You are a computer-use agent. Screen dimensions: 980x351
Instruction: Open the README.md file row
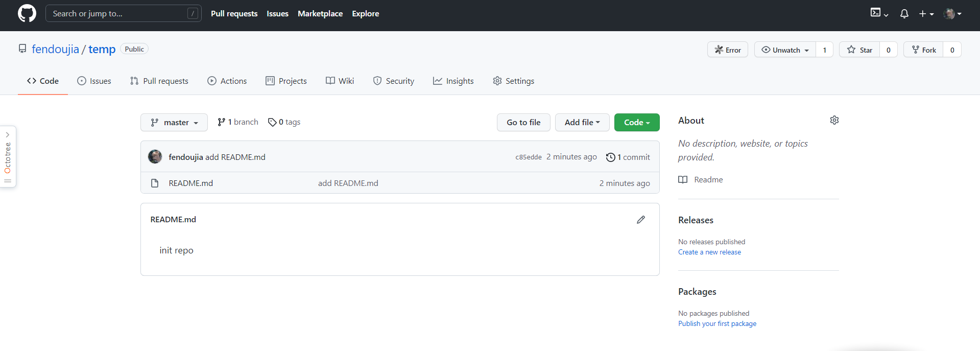[400, 183]
